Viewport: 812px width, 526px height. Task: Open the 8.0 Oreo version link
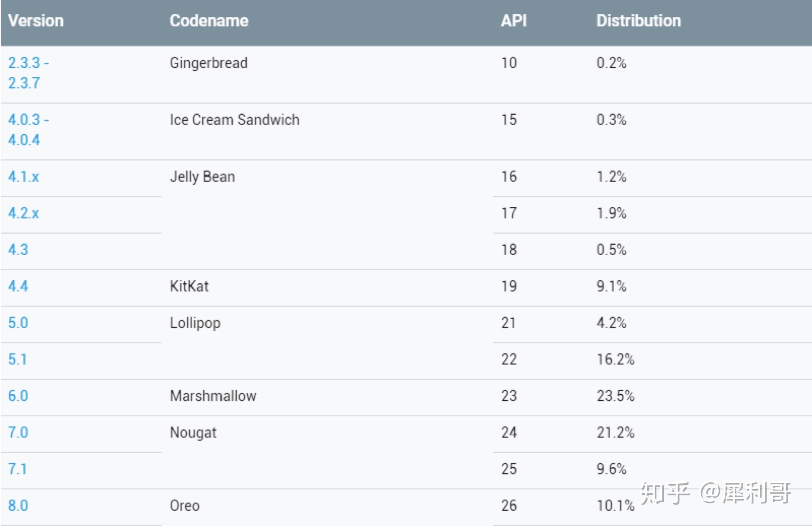point(18,506)
